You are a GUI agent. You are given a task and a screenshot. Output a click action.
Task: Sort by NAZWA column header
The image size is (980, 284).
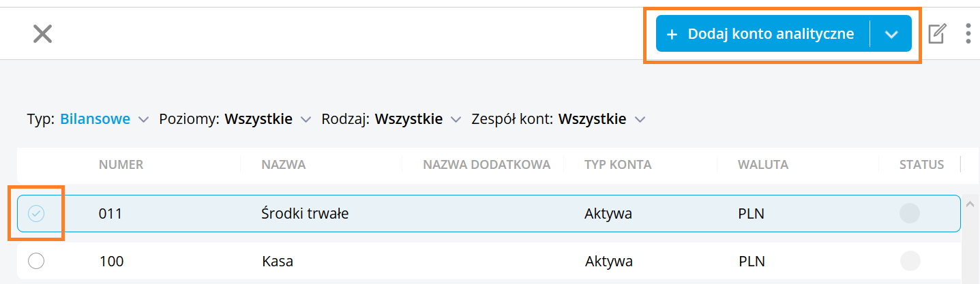point(283,164)
